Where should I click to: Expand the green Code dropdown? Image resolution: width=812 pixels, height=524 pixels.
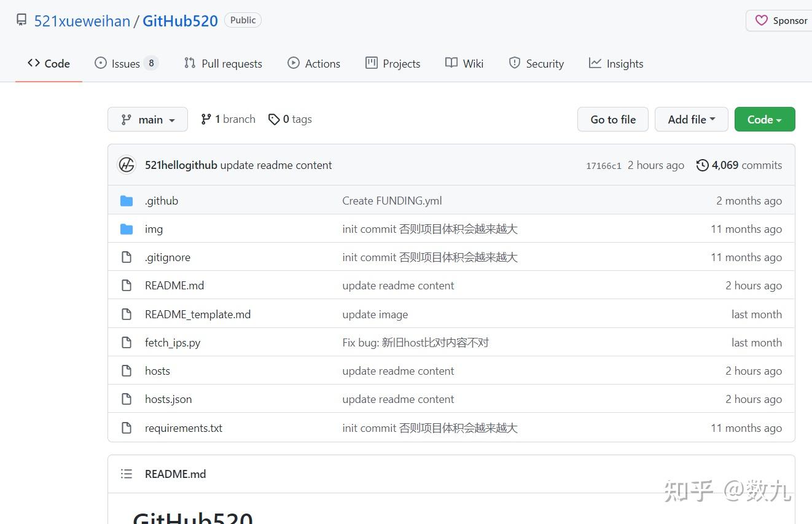pos(764,119)
